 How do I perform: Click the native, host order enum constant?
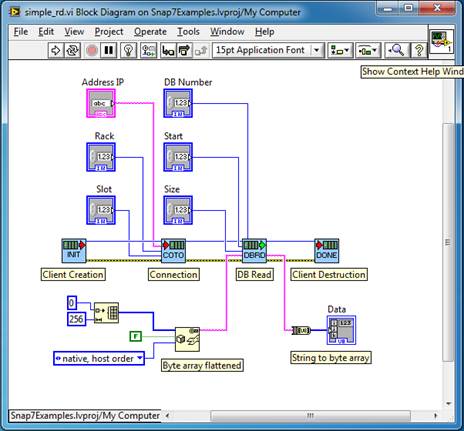(99, 359)
